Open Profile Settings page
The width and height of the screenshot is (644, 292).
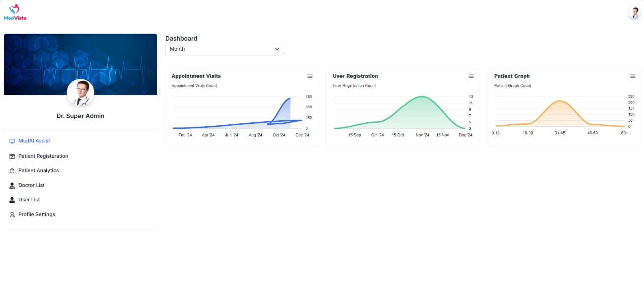(x=37, y=214)
